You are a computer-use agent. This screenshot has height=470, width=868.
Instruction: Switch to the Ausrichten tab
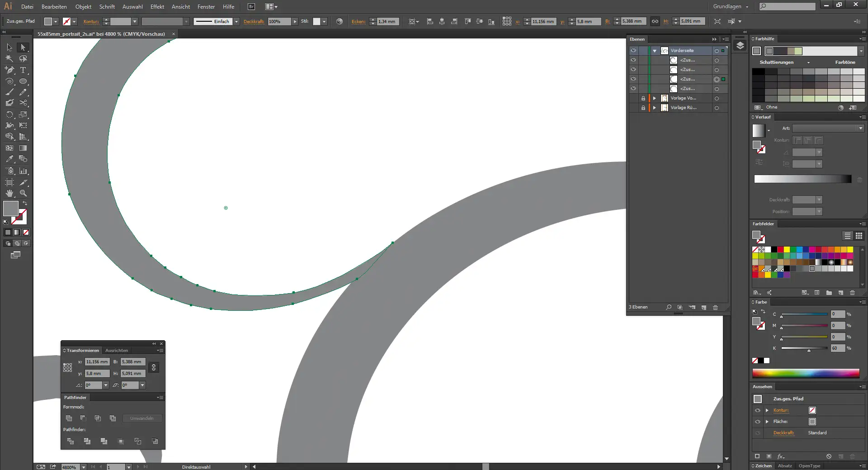(x=116, y=351)
